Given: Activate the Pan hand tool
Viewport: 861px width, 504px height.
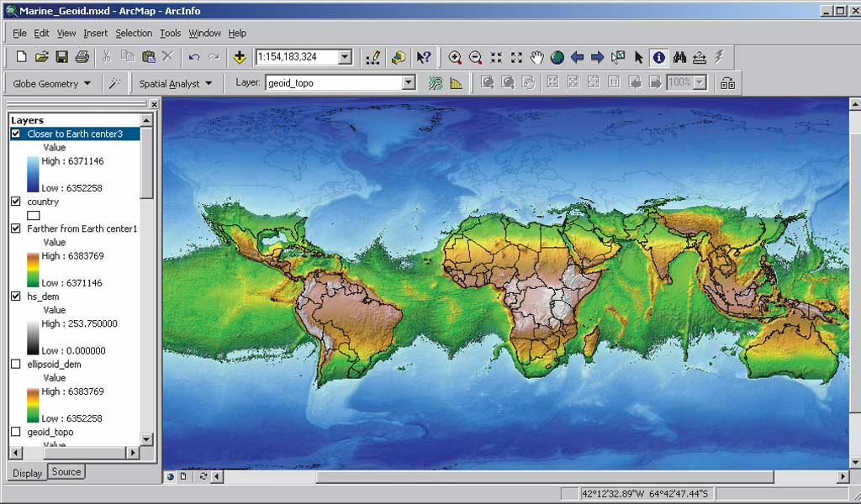Looking at the screenshot, I should (x=537, y=57).
